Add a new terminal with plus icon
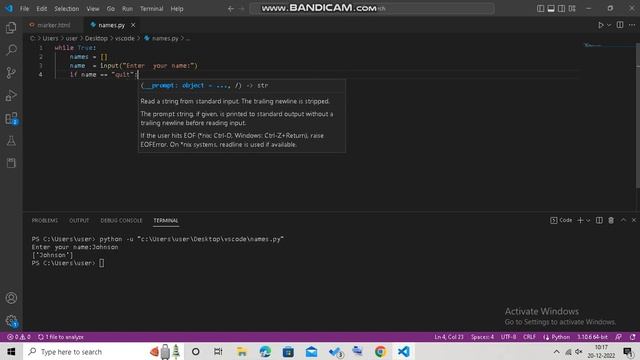640x360 pixels. point(580,220)
